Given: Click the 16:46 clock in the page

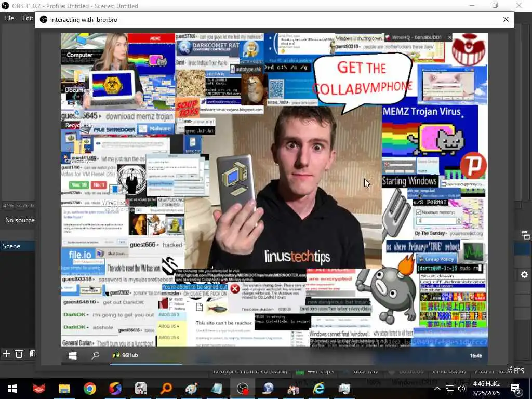Looking at the screenshot, I should click(476, 355).
